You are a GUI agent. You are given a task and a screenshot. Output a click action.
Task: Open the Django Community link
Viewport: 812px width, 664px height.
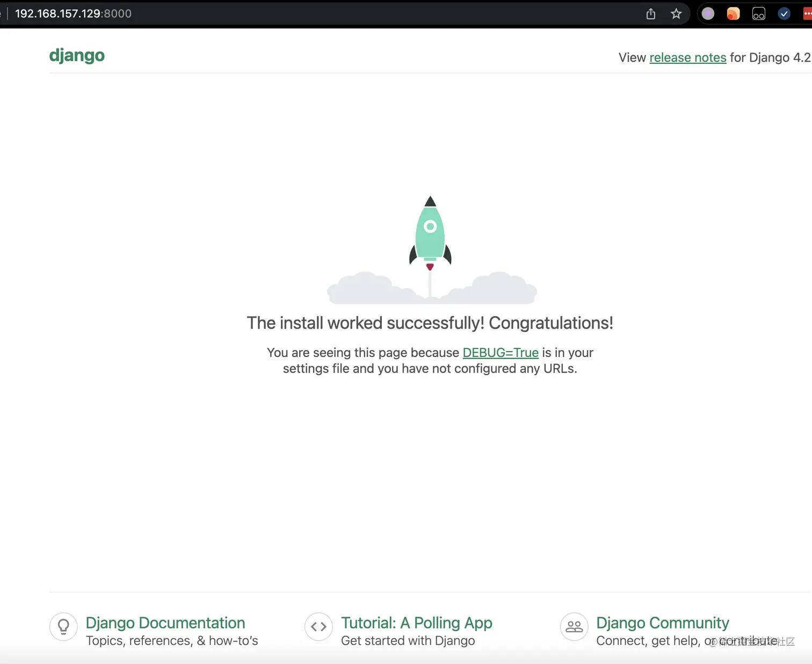point(663,623)
